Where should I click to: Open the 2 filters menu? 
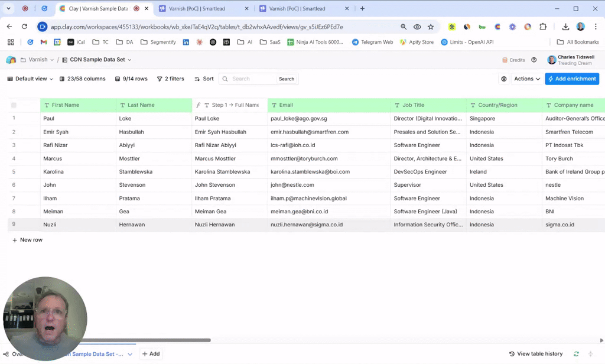[170, 79]
